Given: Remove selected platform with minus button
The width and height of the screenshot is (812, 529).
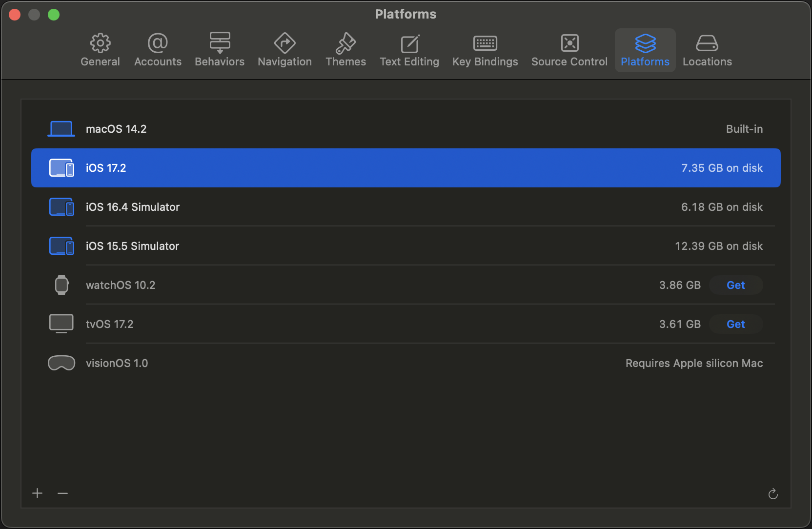Looking at the screenshot, I should (62, 493).
